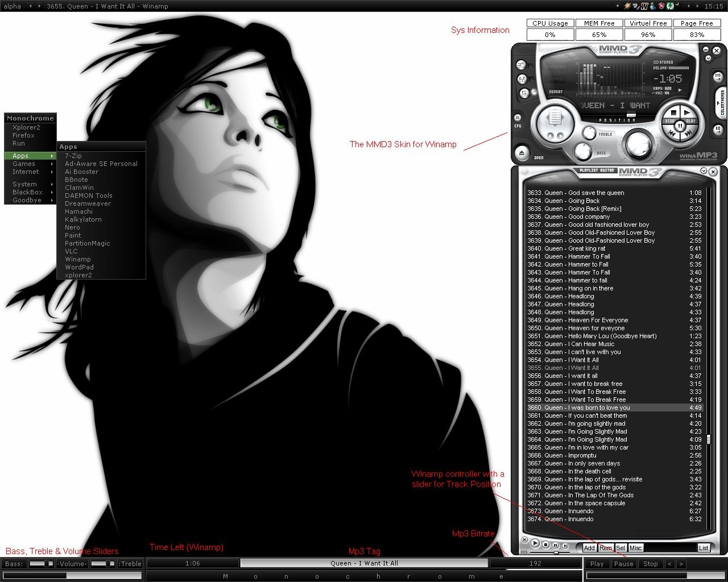Click the Open eject button in Winamp
This screenshot has width=728, height=582.
(522, 153)
